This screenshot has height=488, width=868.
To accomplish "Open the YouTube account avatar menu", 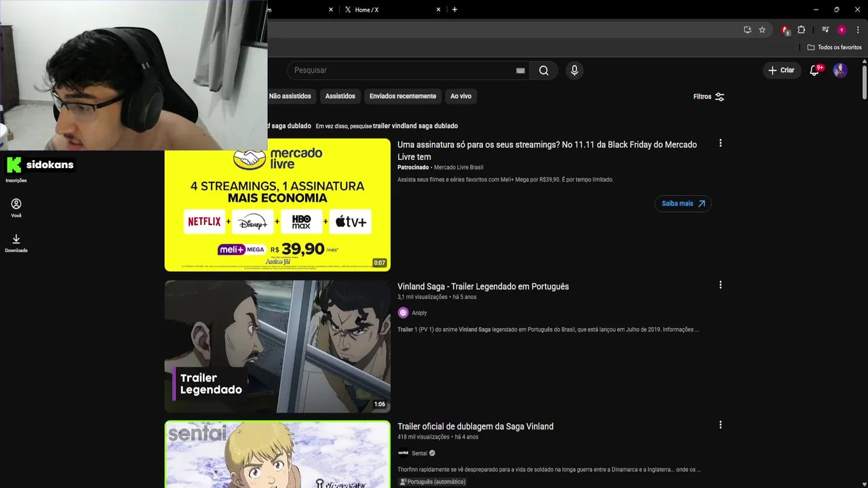I will click(840, 70).
